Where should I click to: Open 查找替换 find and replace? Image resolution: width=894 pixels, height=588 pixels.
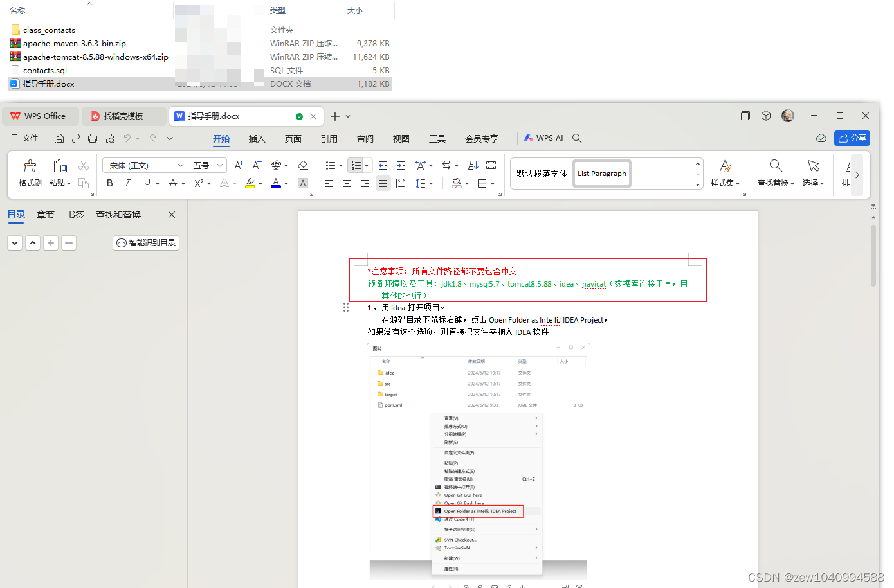tap(776, 174)
